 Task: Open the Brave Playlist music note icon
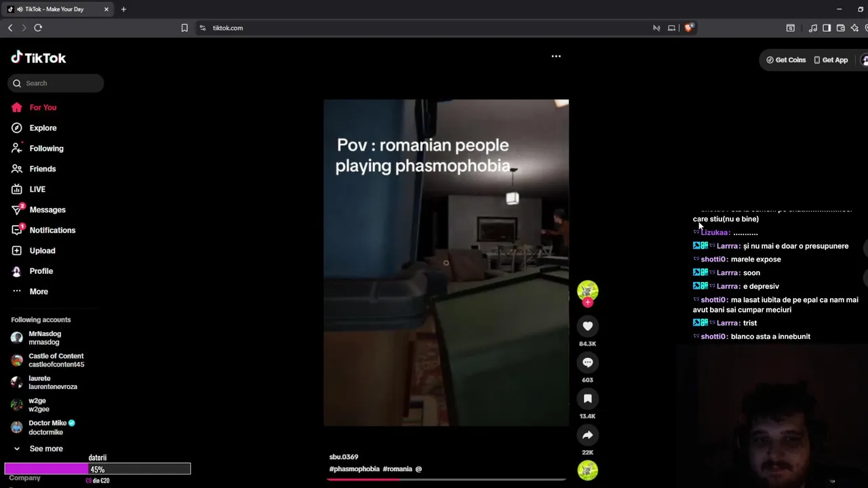pyautogui.click(x=813, y=28)
